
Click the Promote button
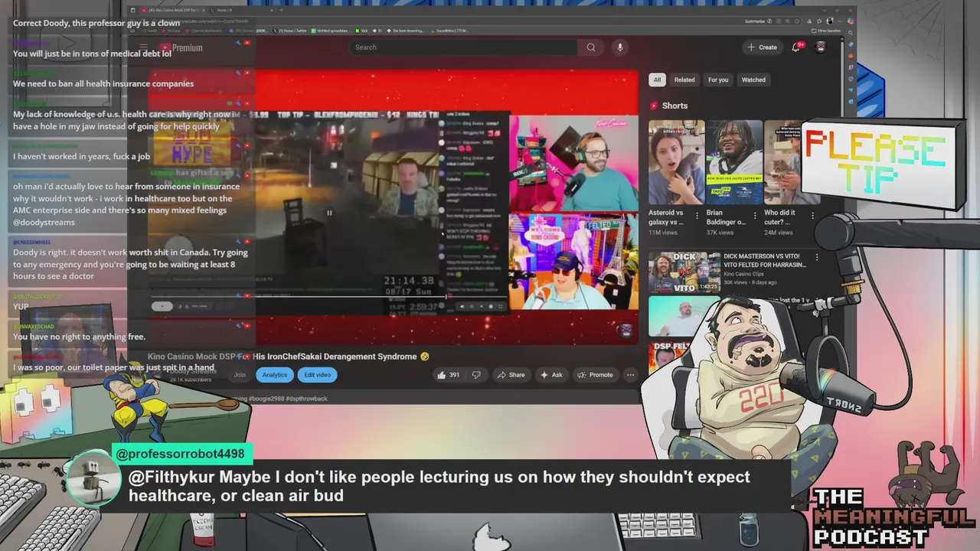[595, 375]
